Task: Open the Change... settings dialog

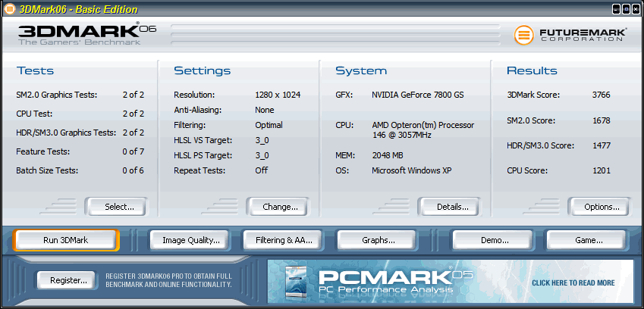Action: coord(280,207)
